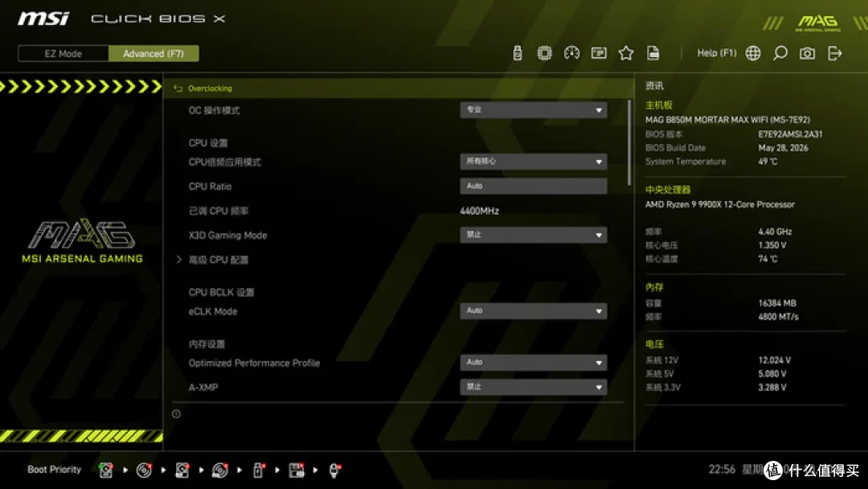
Task: Select floppy disk boot device icon
Action: tap(296, 471)
